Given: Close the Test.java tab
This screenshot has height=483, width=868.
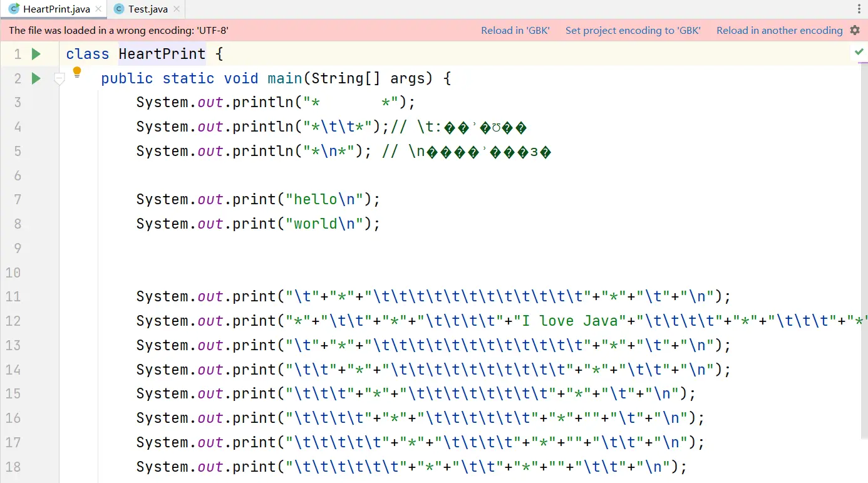Looking at the screenshot, I should [176, 9].
